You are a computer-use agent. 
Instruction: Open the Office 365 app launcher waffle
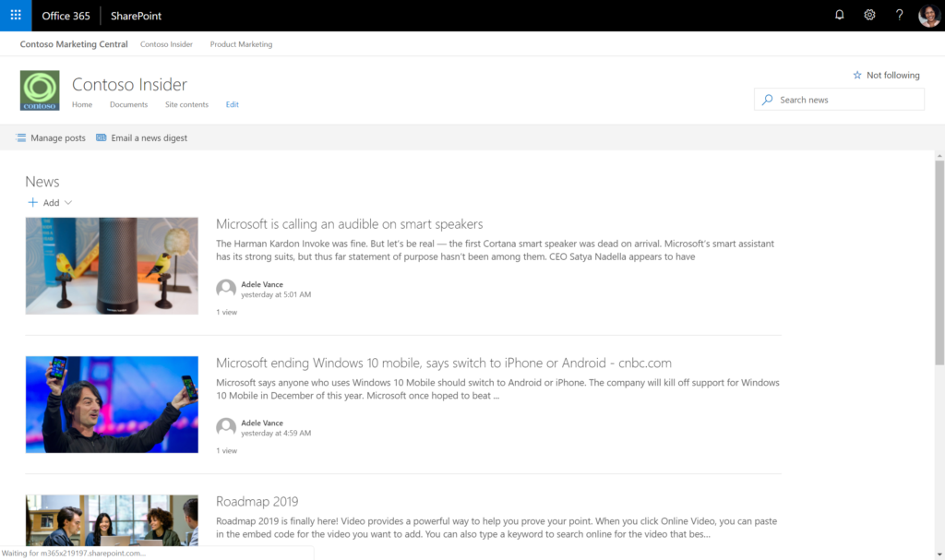16,15
